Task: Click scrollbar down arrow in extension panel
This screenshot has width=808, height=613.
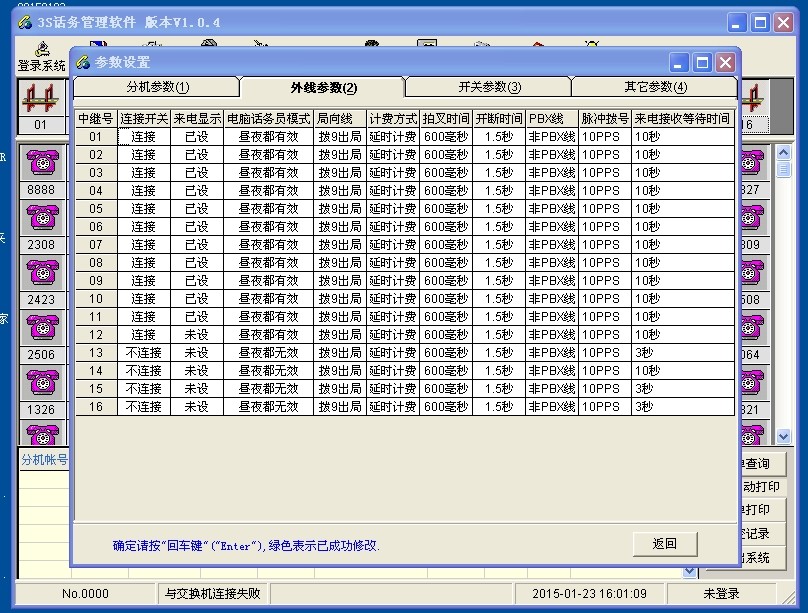Action: 783,436
